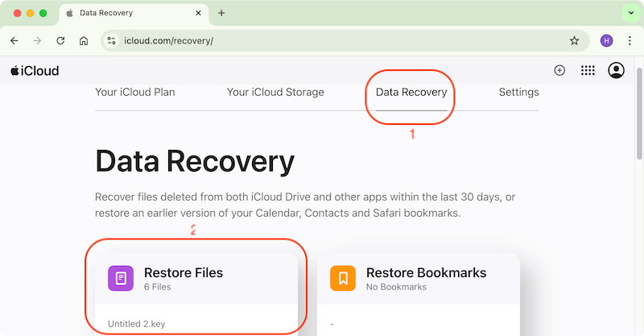Click the icloud.com/recovery address bar field
Viewport: 644px width, 336px height.
338,40
